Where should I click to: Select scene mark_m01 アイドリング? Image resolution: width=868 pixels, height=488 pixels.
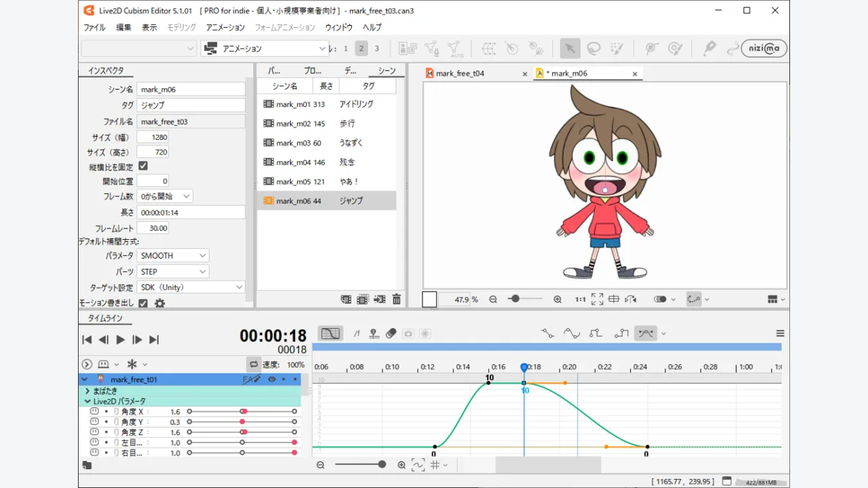[x=327, y=104]
